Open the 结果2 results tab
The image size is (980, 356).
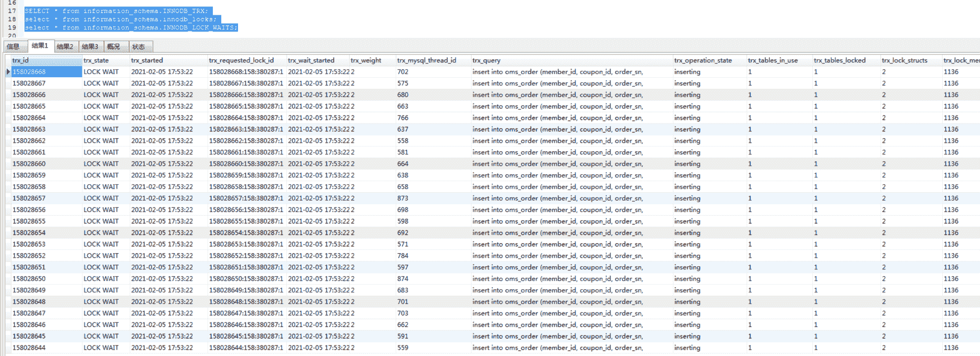pyautogui.click(x=66, y=47)
